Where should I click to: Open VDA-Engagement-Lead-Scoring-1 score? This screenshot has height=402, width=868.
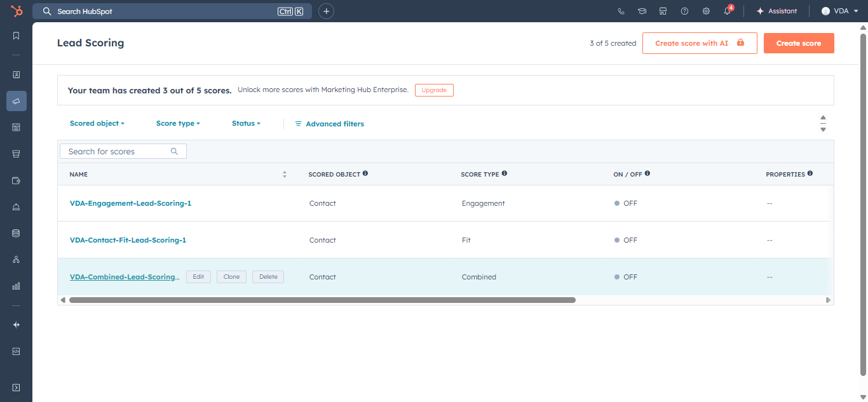click(130, 203)
